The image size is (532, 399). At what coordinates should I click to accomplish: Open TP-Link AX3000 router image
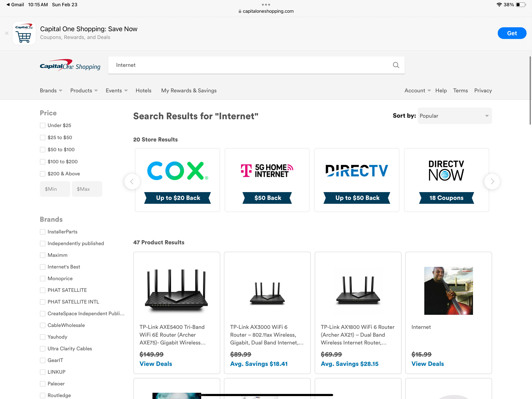point(267,294)
